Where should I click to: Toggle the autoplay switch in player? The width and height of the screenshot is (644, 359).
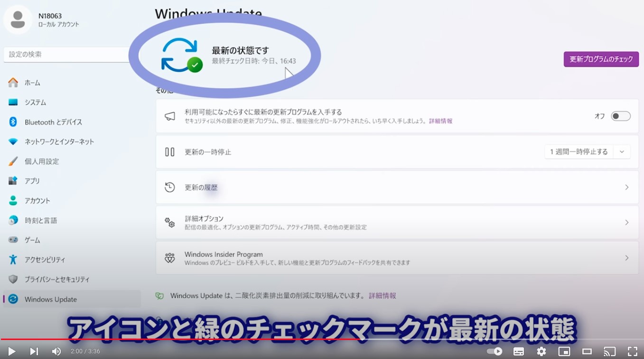(x=495, y=351)
